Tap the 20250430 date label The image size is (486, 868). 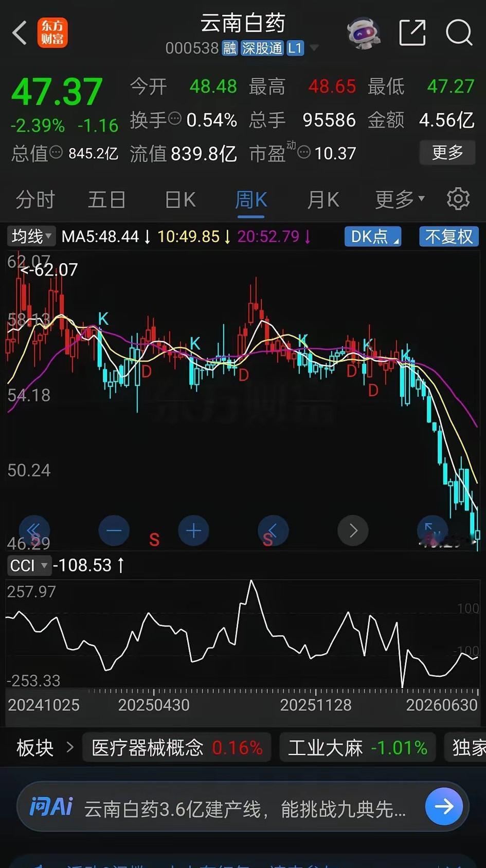[154, 705]
